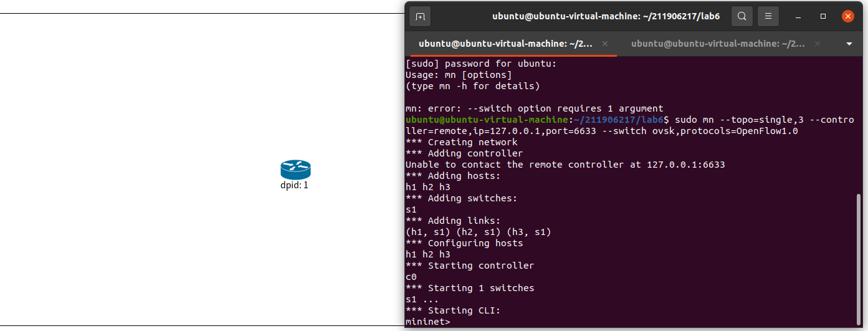Screen dimensions: 868x331
Task: Click the 'sudo mn --topo=single,3' command line
Action: 629,125
